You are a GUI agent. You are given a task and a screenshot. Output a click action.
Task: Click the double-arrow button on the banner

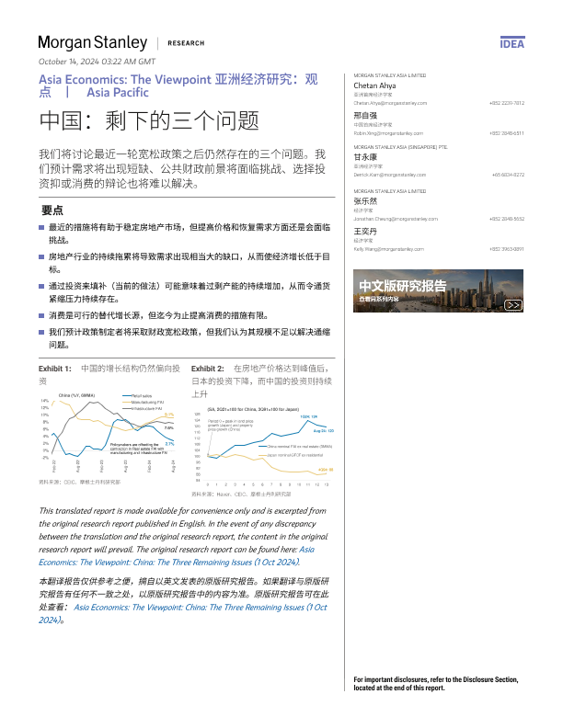(x=513, y=304)
